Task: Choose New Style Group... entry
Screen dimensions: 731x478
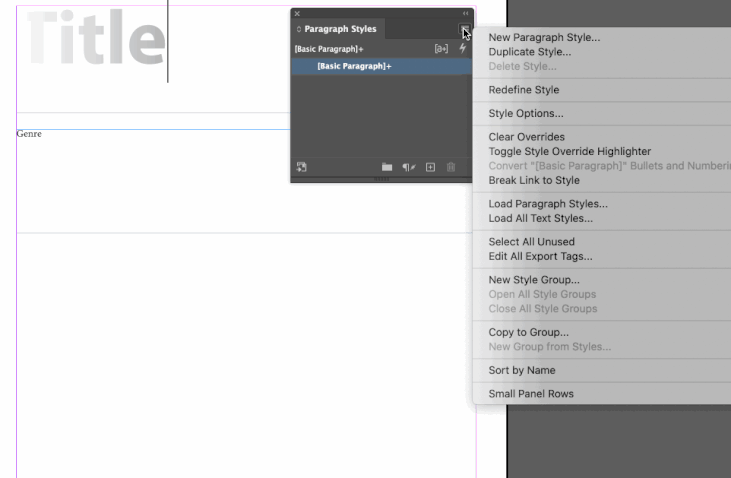Action: [x=534, y=280]
